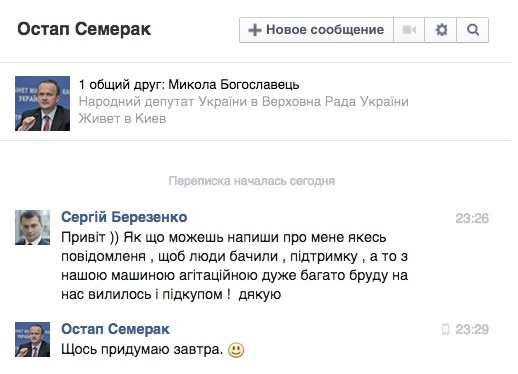Click the Живет в Киев location text
The width and height of the screenshot is (518, 374).
[122, 118]
